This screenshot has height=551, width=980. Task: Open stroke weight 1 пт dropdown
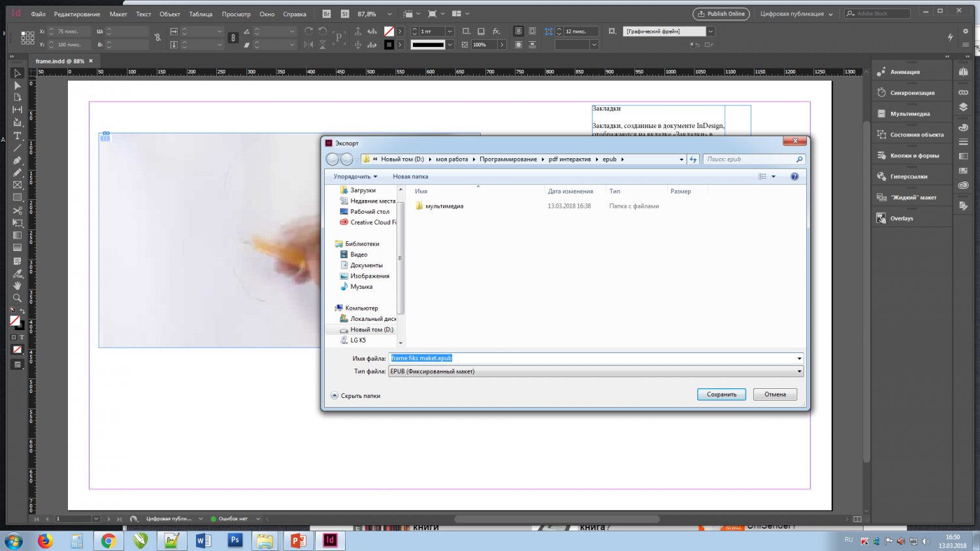coord(449,31)
